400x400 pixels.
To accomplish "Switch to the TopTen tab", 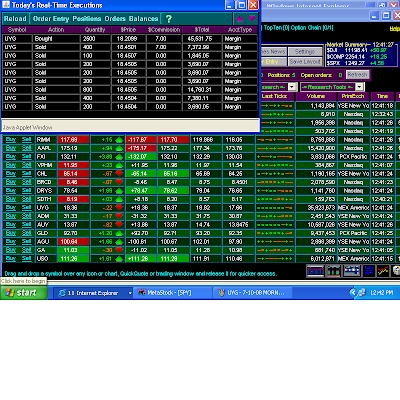I will click(x=277, y=28).
